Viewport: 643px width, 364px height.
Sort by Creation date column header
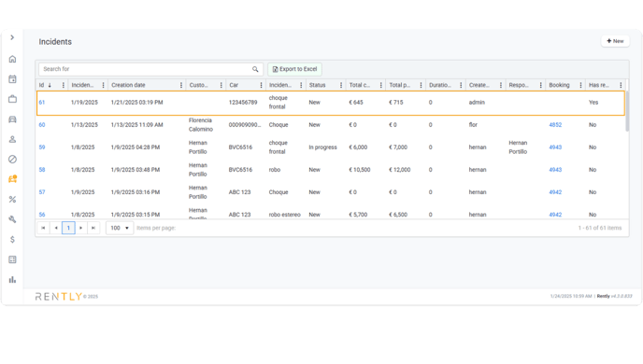[128, 85]
